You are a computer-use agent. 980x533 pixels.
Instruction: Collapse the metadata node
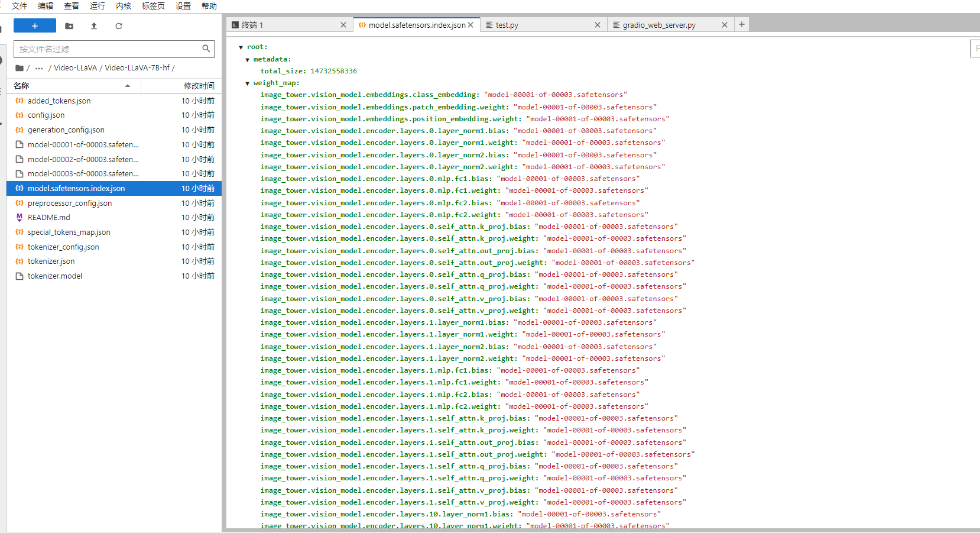coord(248,60)
